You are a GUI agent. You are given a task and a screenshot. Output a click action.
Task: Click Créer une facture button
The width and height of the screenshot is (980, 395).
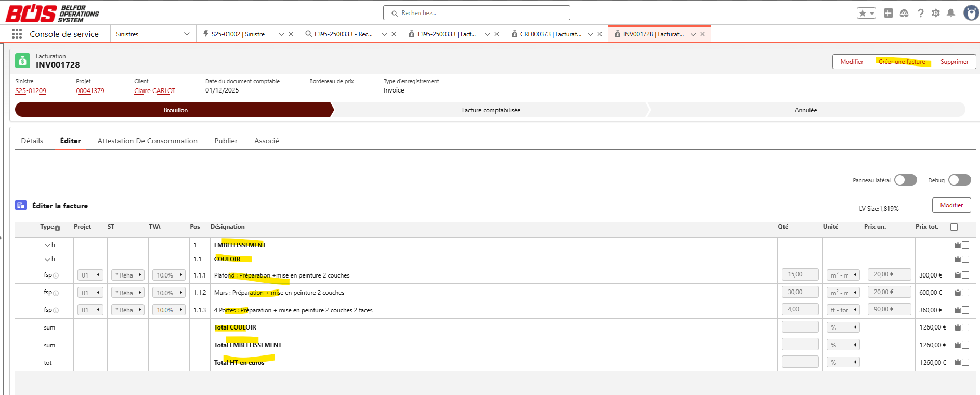[902, 61]
